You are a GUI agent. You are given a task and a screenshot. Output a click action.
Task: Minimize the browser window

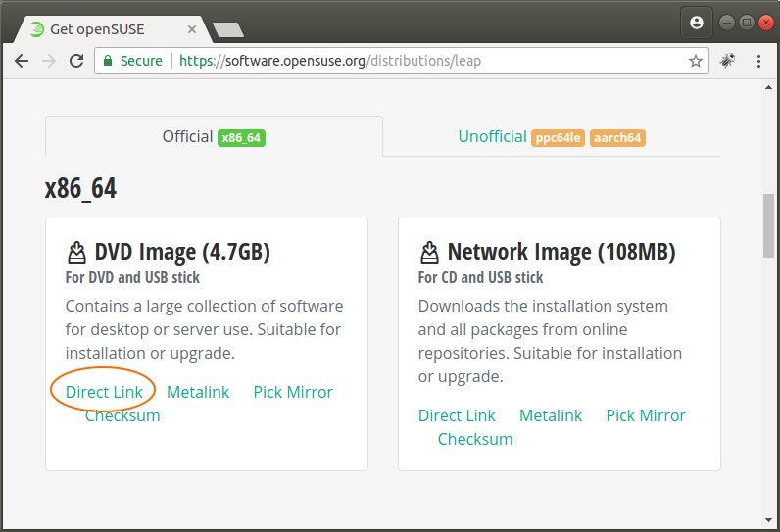click(727, 23)
